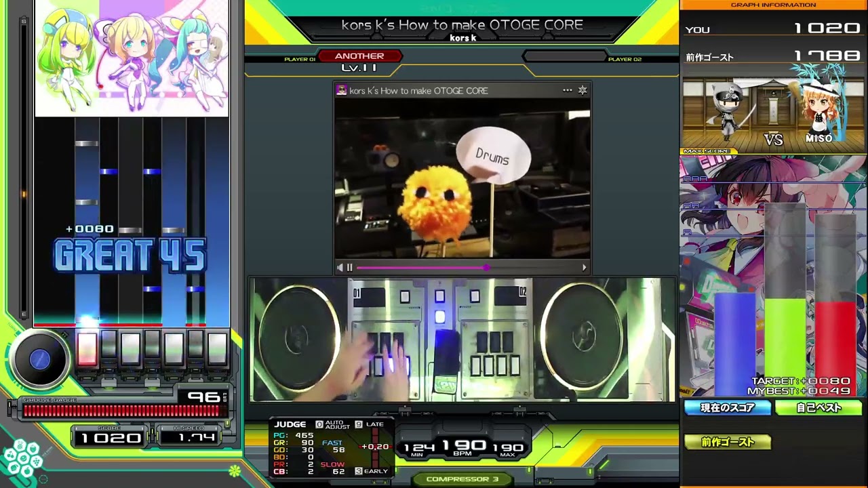Click the right arrow at the video progress bar's end
The height and width of the screenshot is (488, 868).
click(584, 268)
